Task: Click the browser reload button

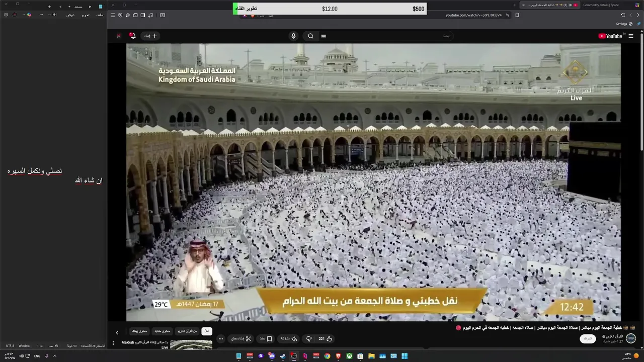Action: pos(623,15)
